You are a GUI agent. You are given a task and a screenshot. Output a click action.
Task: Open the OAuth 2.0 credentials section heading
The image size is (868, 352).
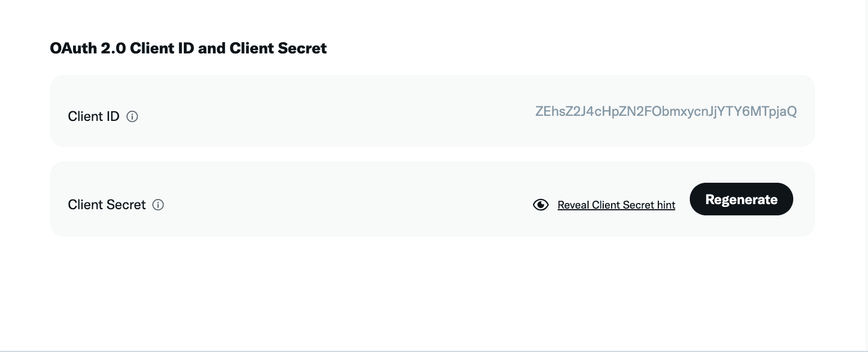(188, 48)
